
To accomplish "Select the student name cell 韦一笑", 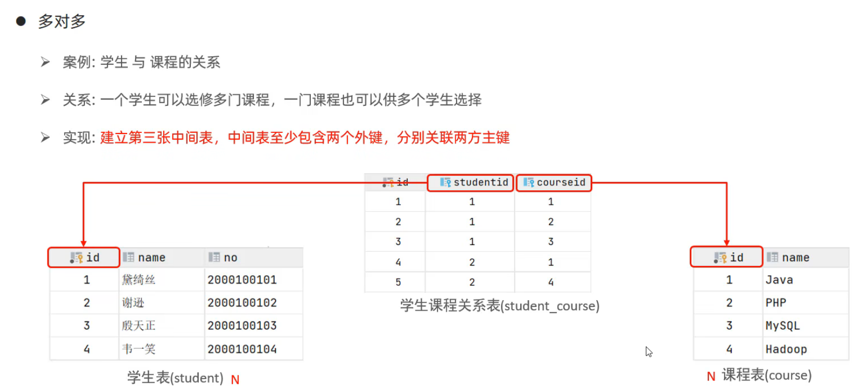I will 162,349.
